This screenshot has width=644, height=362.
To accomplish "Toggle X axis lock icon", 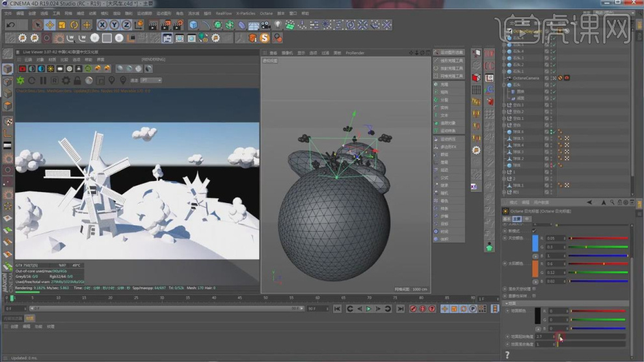I will pos(102,25).
